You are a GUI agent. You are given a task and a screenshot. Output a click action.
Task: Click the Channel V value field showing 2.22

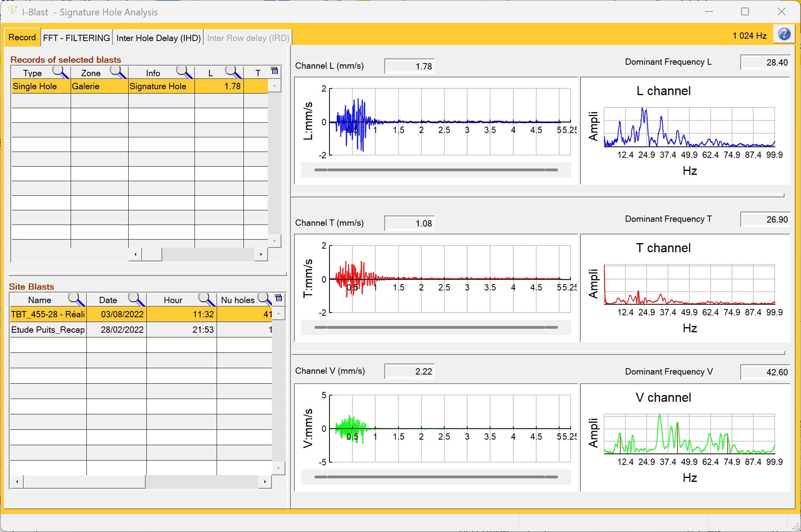click(x=409, y=371)
